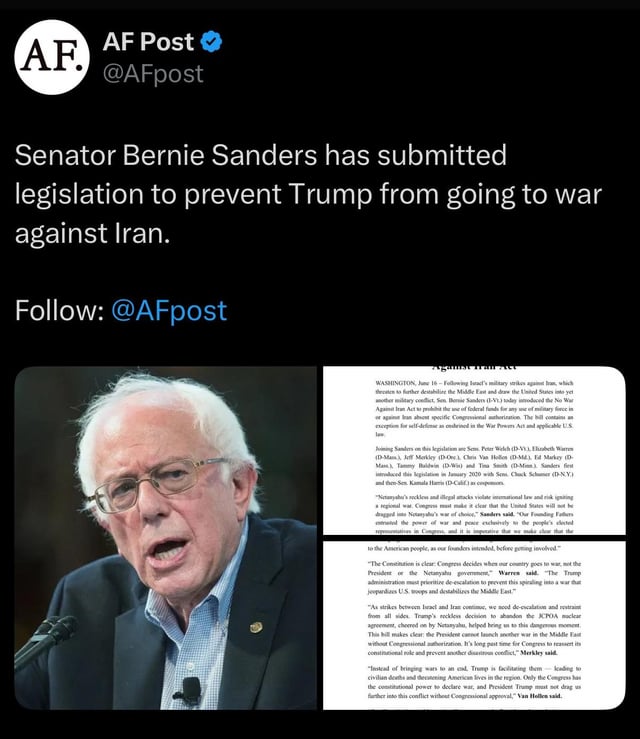Click the podium microphone in the photo

(45, 641)
